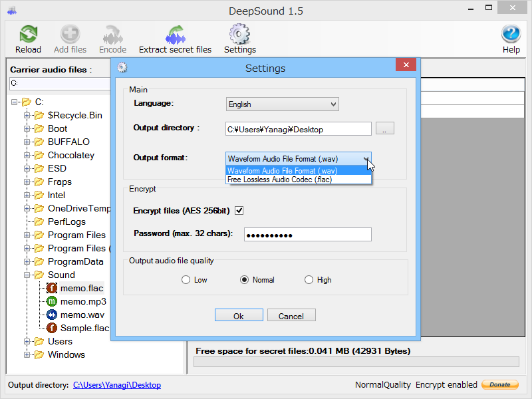Click the Sound folder icon
The image size is (532, 399).
coord(39,275)
